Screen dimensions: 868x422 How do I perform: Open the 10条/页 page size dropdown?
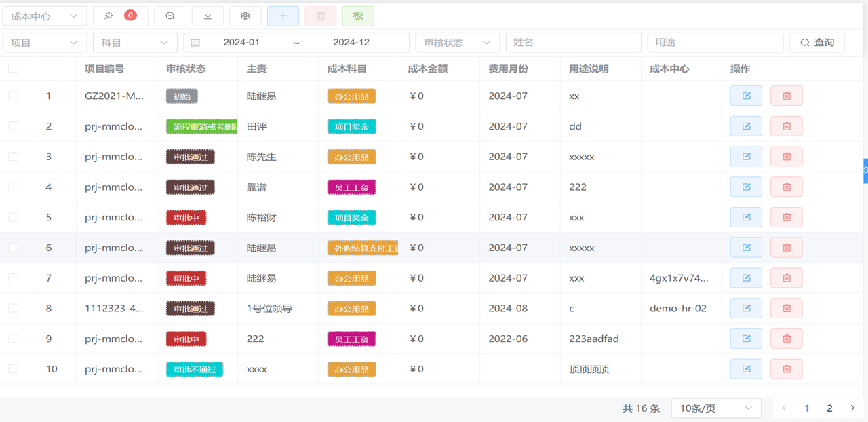tap(715, 408)
